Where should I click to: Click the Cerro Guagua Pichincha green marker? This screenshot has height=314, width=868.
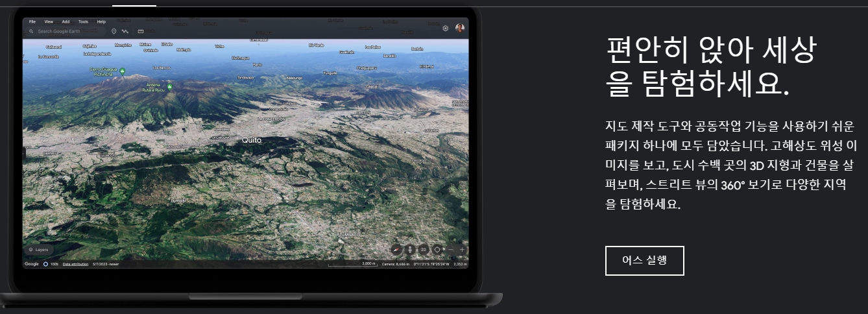[x=122, y=71]
